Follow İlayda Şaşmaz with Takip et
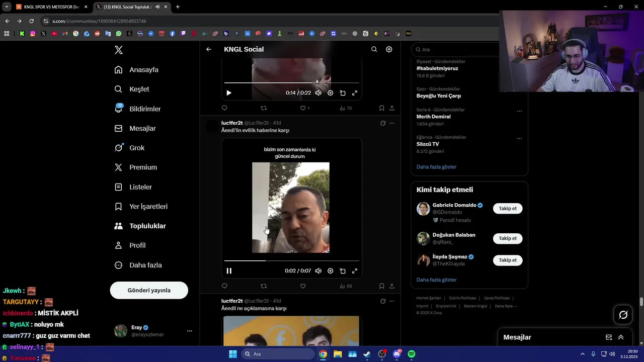644x362 pixels. pos(508,260)
